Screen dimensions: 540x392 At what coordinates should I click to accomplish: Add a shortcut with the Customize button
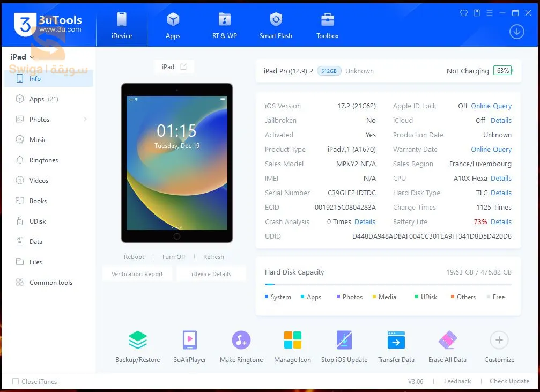tap(499, 341)
